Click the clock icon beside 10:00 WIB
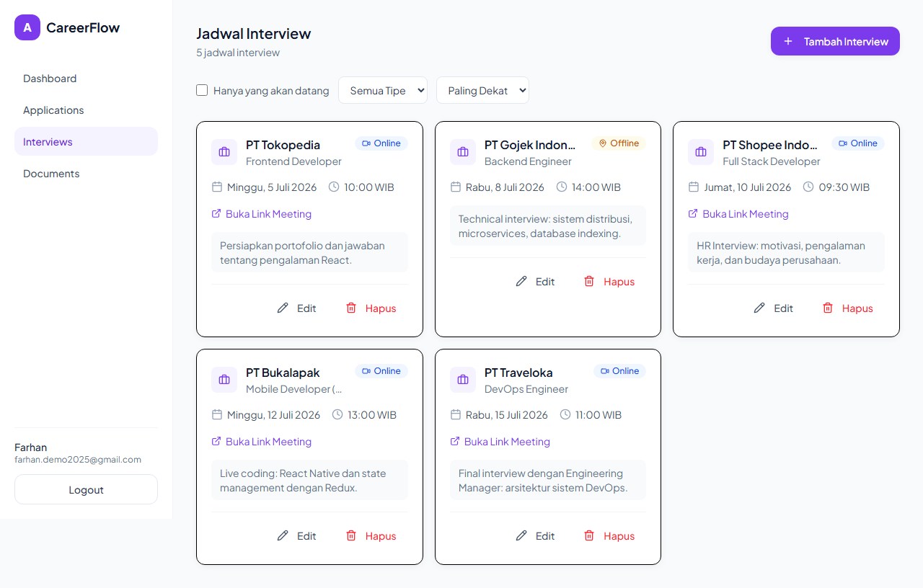This screenshot has height=588, width=923. pos(334,187)
